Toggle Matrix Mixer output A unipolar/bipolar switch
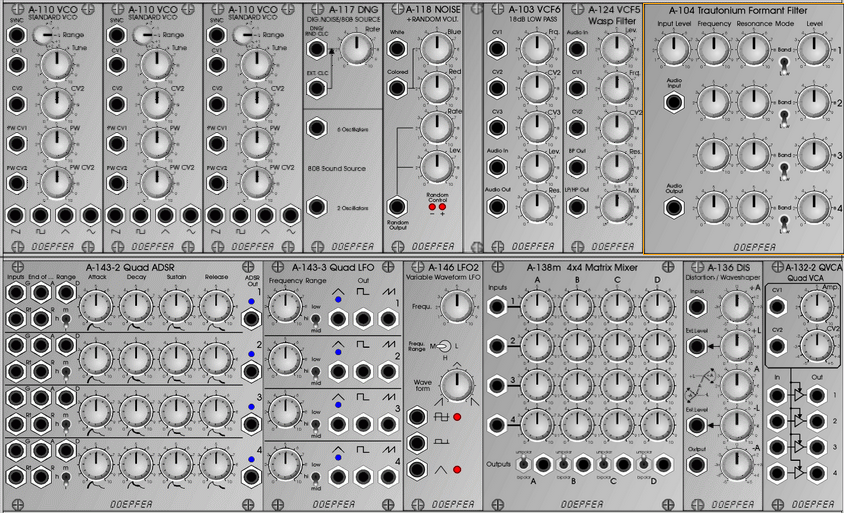Viewport: 844px width, 513px height. pos(523,462)
